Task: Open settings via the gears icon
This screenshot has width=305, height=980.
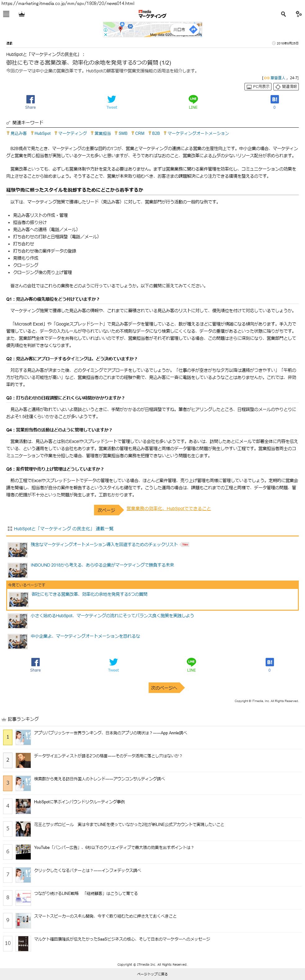Action: [x=298, y=14]
